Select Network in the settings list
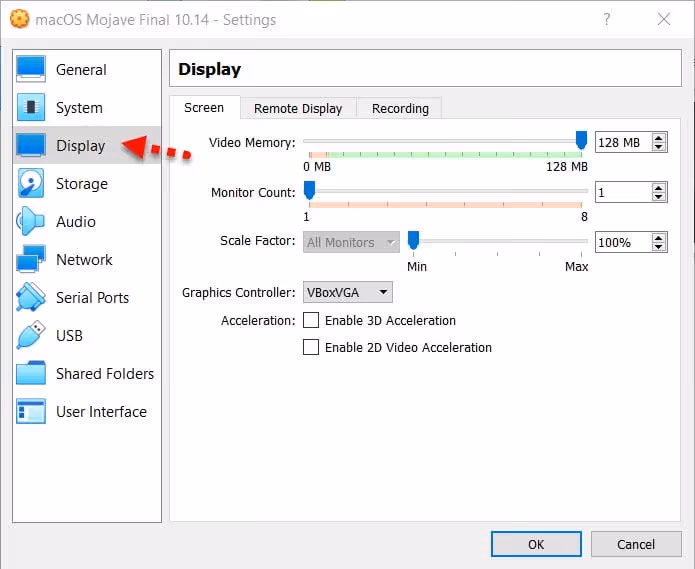This screenshot has height=569, width=695. 87,260
